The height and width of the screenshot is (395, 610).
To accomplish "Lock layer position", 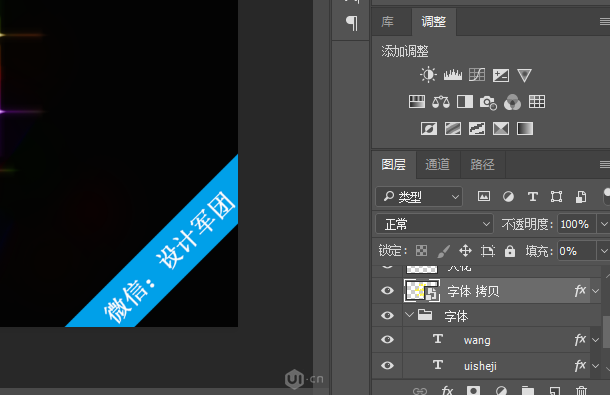I will [x=465, y=251].
